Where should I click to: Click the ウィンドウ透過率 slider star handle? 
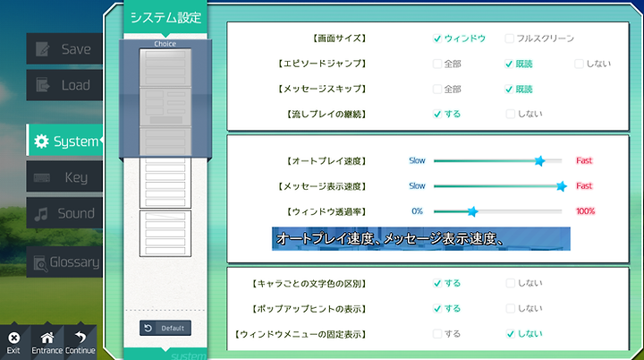472,211
